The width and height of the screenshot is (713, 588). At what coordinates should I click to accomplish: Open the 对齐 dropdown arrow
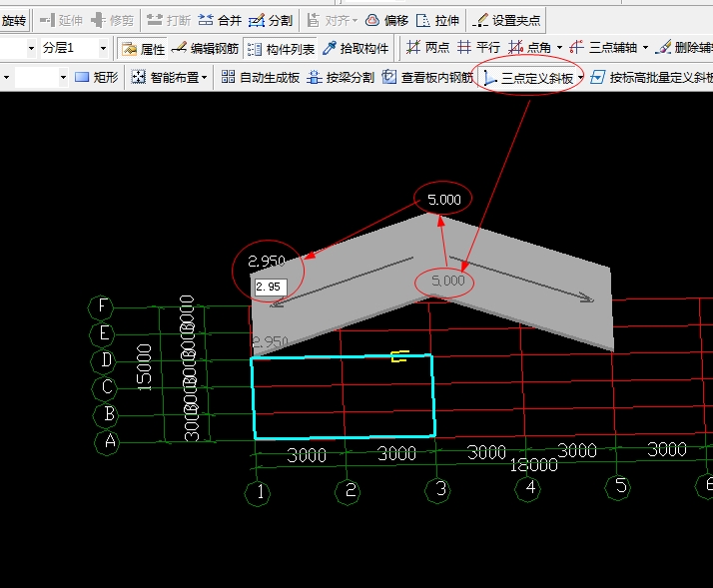point(355,21)
